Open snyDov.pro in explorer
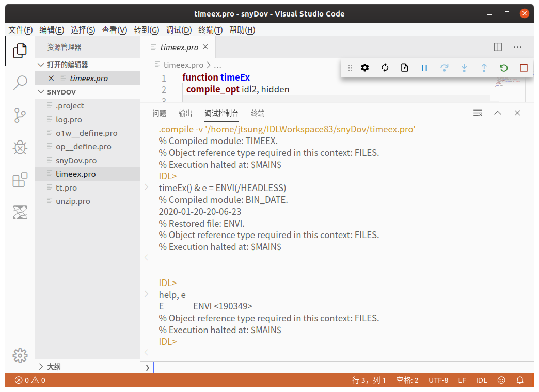This screenshot has height=392, width=539. coord(88,160)
